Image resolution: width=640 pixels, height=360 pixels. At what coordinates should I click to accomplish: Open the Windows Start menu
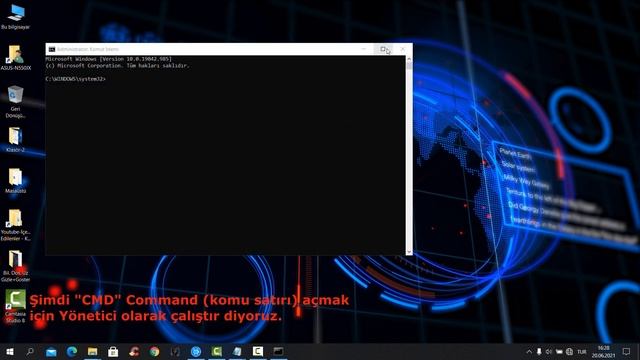pyautogui.click(x=10, y=351)
